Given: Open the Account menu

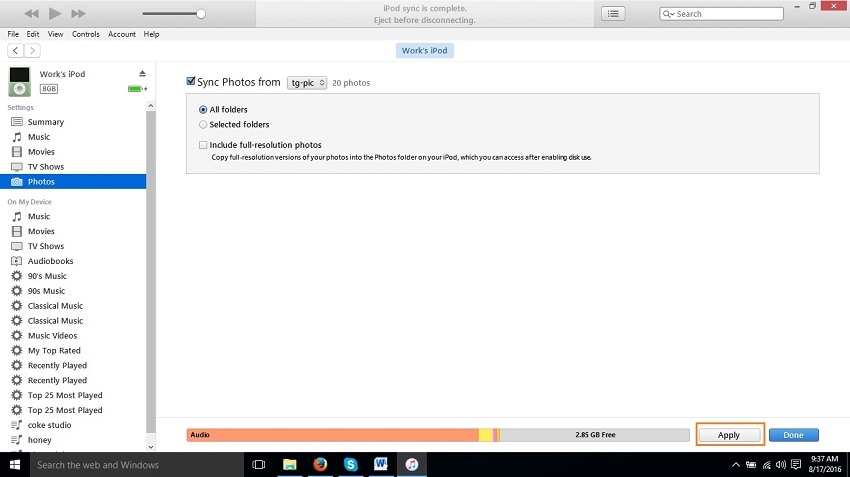Looking at the screenshot, I should click(x=122, y=34).
